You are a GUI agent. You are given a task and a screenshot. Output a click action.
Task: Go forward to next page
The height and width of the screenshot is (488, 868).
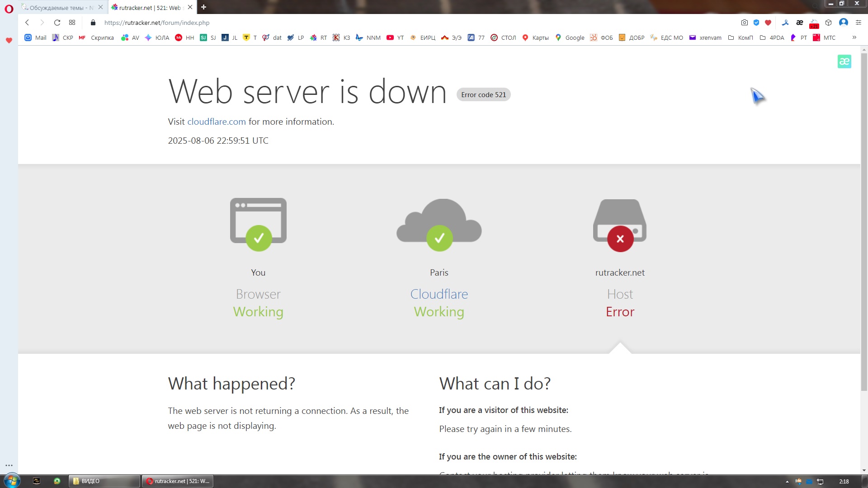coord(42,23)
